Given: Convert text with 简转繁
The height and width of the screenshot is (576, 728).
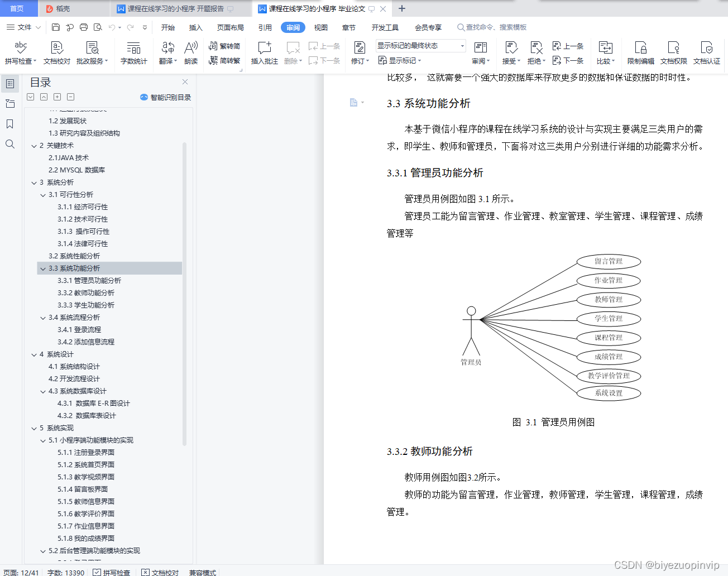Looking at the screenshot, I should (x=224, y=60).
